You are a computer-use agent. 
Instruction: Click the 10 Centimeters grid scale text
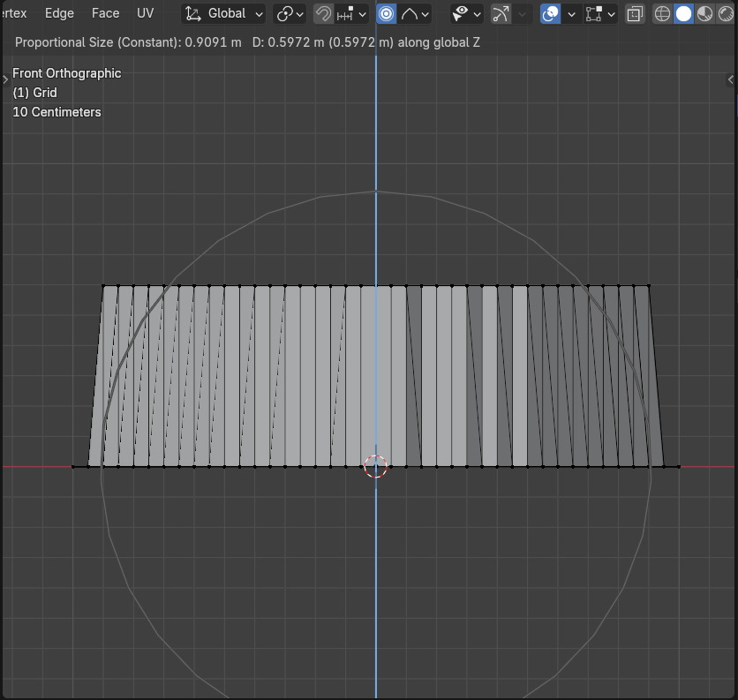pos(57,112)
